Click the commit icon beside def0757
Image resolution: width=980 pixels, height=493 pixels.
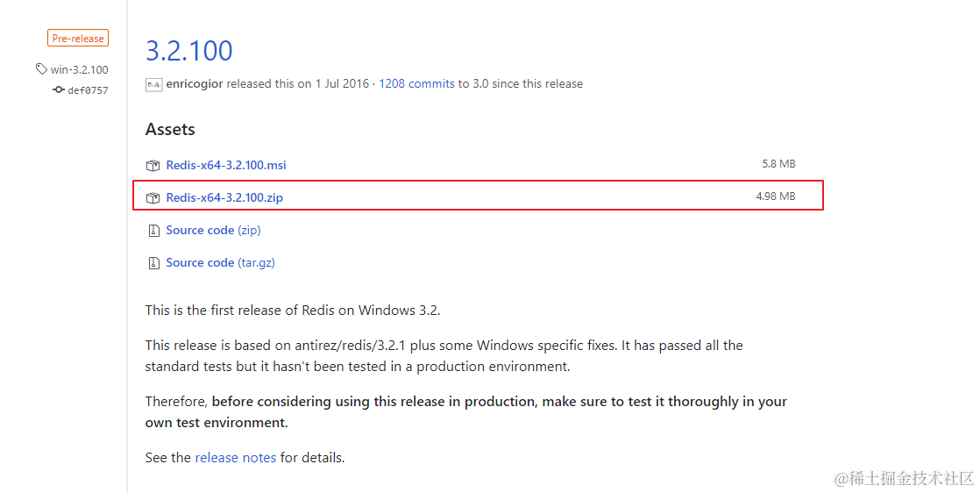pyautogui.click(x=59, y=89)
